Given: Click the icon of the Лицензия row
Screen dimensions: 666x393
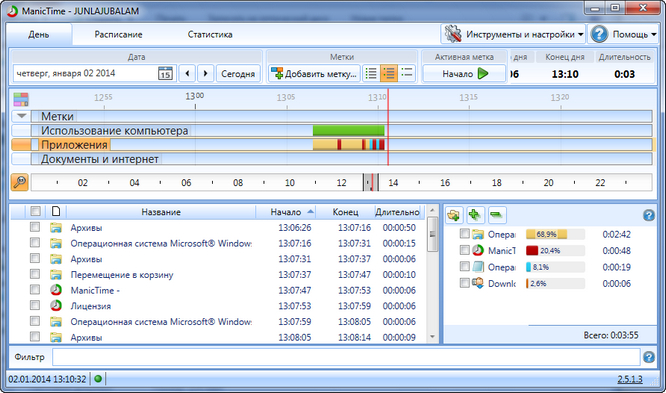Looking at the screenshot, I should point(56,306).
